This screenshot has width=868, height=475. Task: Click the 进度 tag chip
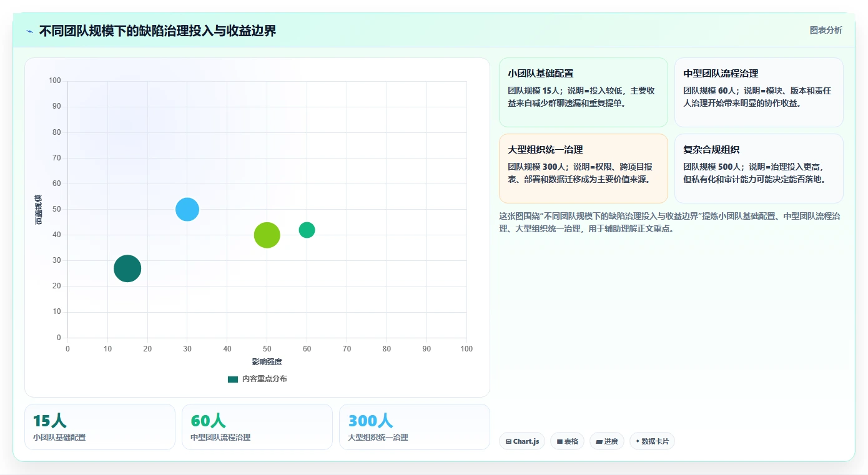pos(607,441)
